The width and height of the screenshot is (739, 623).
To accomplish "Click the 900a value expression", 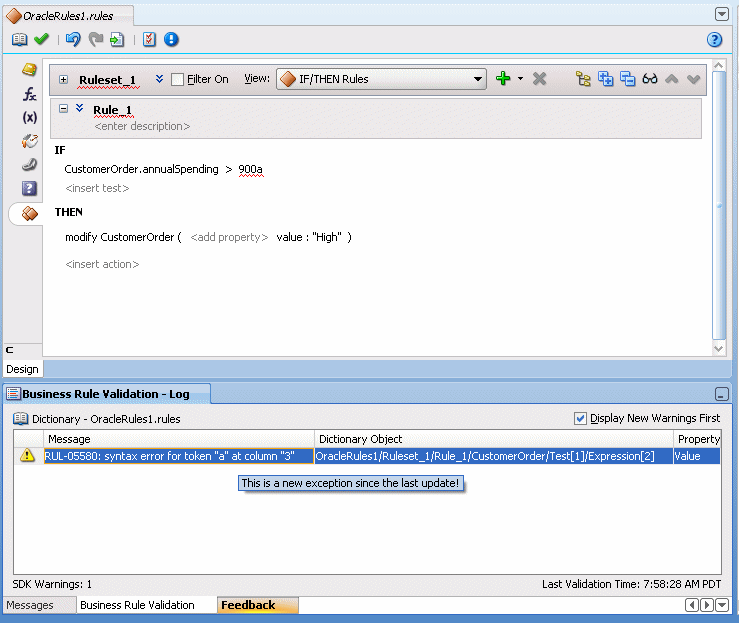I will (x=250, y=169).
